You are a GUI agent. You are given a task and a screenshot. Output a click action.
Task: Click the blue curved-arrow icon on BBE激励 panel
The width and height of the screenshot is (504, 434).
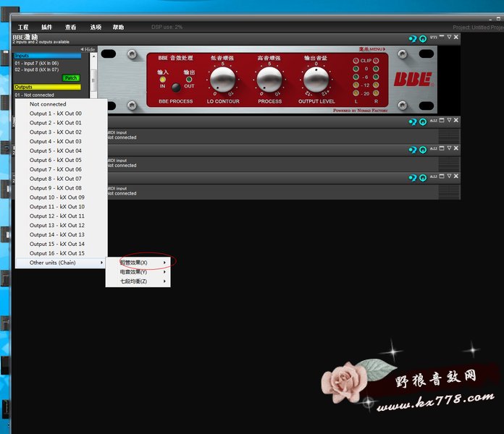(x=413, y=39)
